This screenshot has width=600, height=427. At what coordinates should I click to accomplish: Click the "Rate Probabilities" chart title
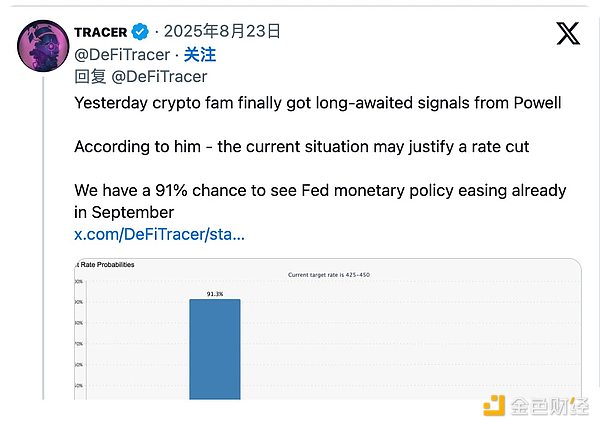click(105, 265)
